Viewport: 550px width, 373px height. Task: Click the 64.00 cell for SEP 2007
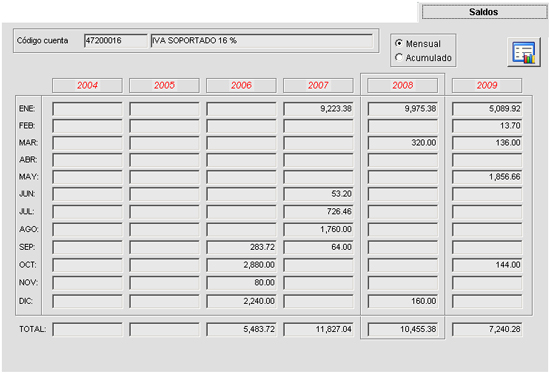point(318,247)
